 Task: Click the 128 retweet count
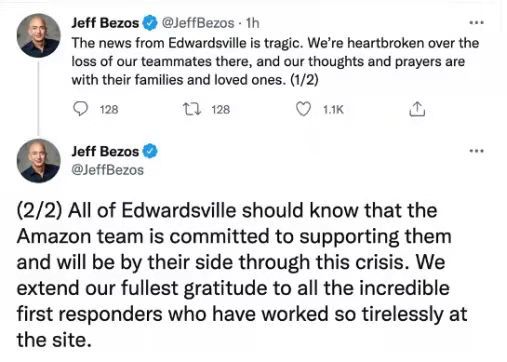[221, 109]
